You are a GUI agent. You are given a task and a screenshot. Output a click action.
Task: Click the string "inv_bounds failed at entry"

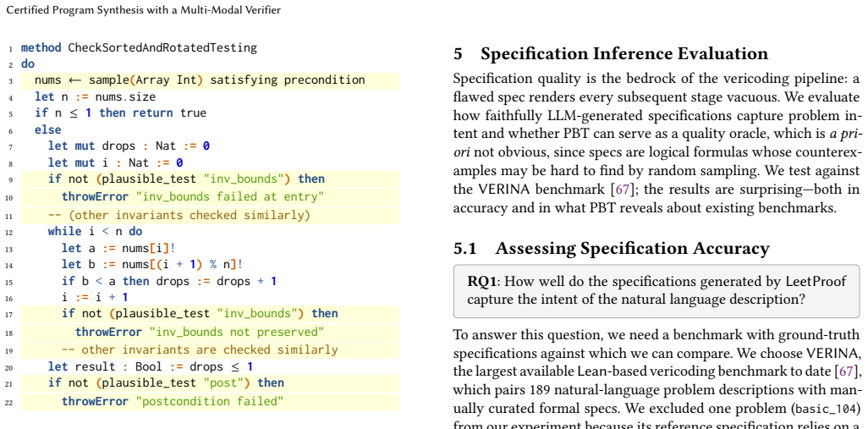point(230,196)
